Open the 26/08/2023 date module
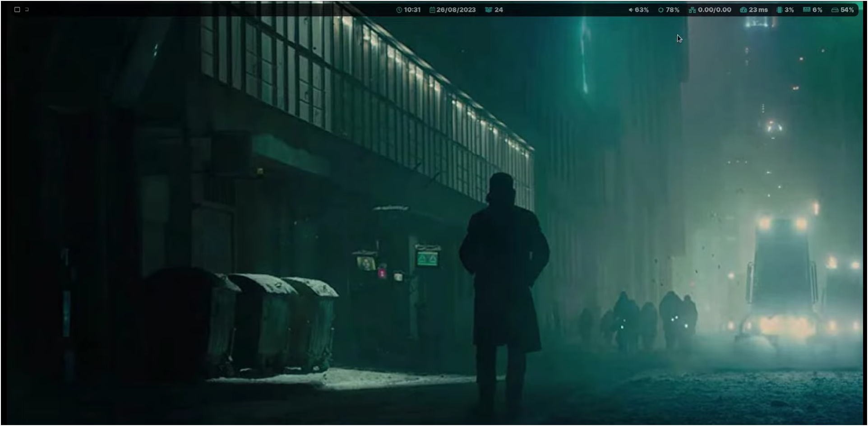This screenshot has width=868, height=426. 456,10
